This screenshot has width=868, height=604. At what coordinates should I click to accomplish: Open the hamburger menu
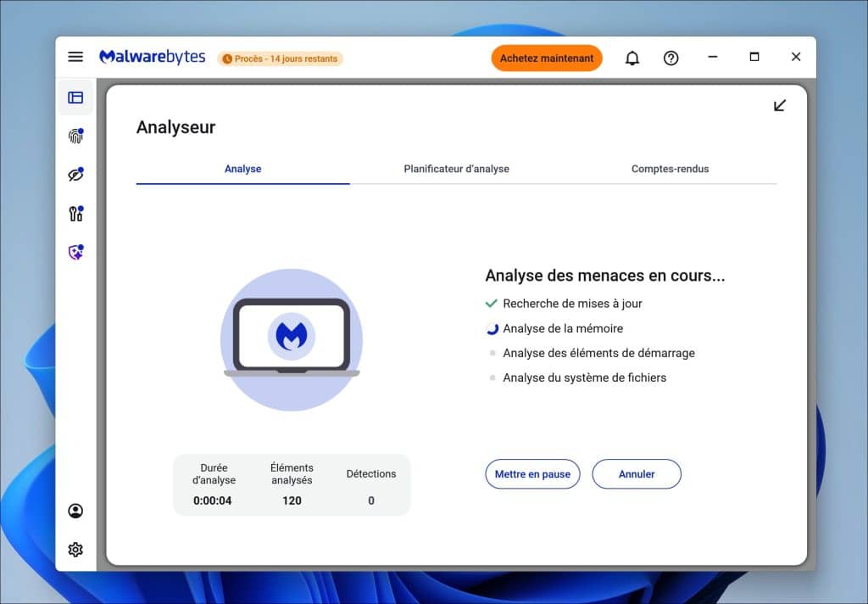click(75, 57)
